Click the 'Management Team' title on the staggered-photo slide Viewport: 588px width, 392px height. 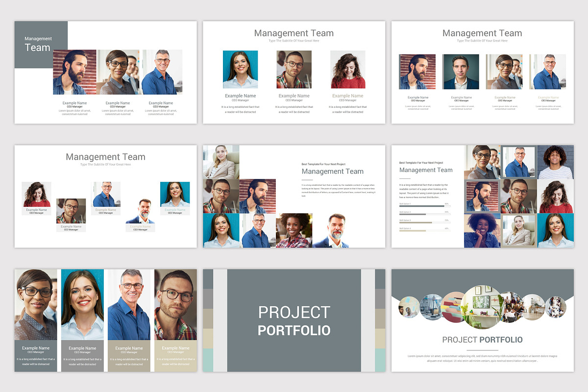pyautogui.click(x=105, y=157)
